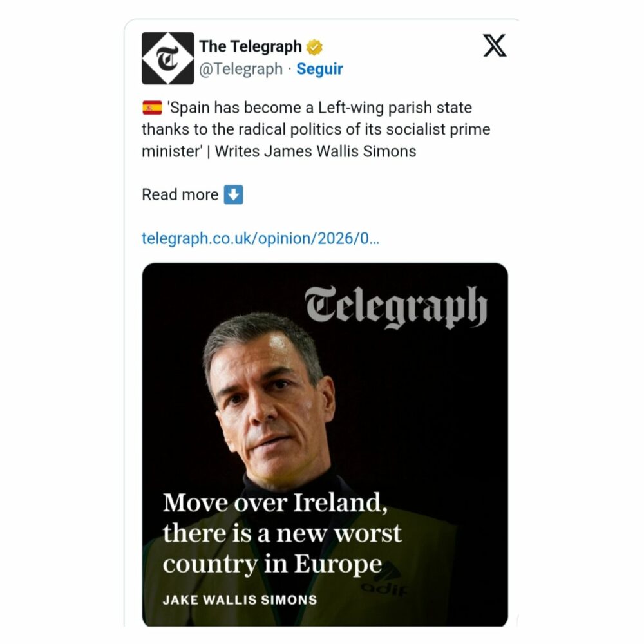Click the blue down-arrow emoji
This screenshot has width=644, height=644.
233,194
